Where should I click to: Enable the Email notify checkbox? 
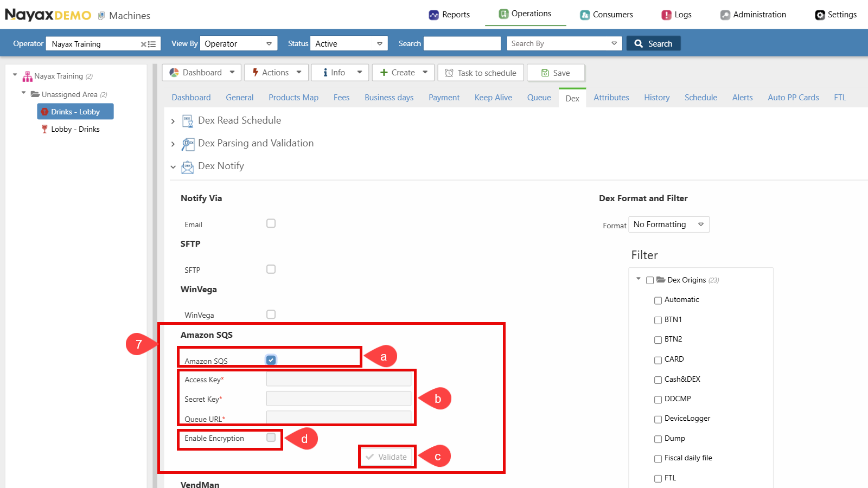pyautogui.click(x=271, y=223)
